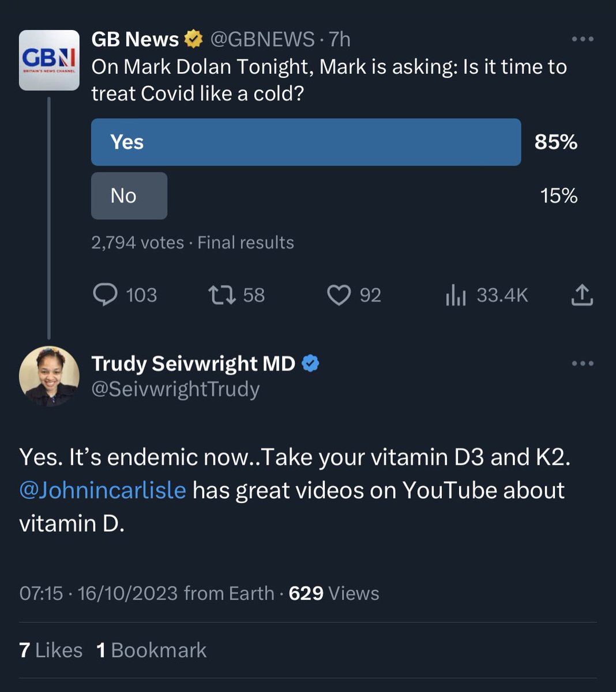The height and width of the screenshot is (692, 616).
Task: Open Trudy Seivwright's profile picture
Action: [x=49, y=376]
